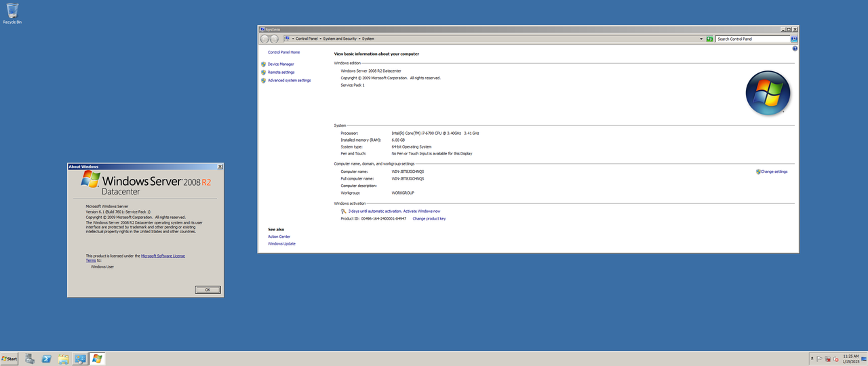Screen dimensions: 868x366
Task: Open Action Center under See also
Action: tap(279, 237)
